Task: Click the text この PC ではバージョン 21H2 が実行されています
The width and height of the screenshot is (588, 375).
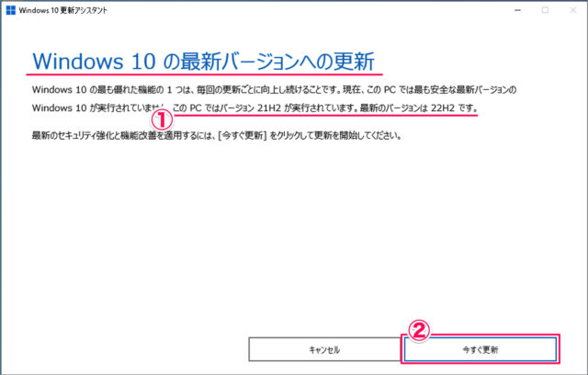Action: pos(263,108)
